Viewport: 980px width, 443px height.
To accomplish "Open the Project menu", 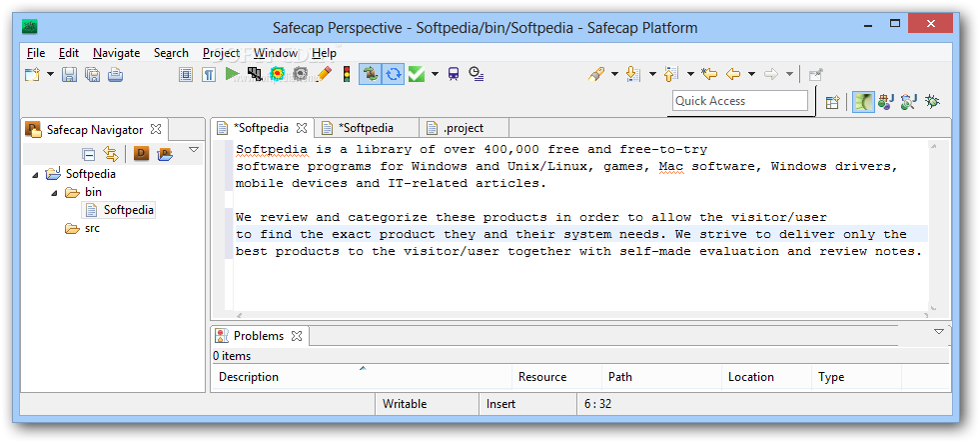I will 221,53.
